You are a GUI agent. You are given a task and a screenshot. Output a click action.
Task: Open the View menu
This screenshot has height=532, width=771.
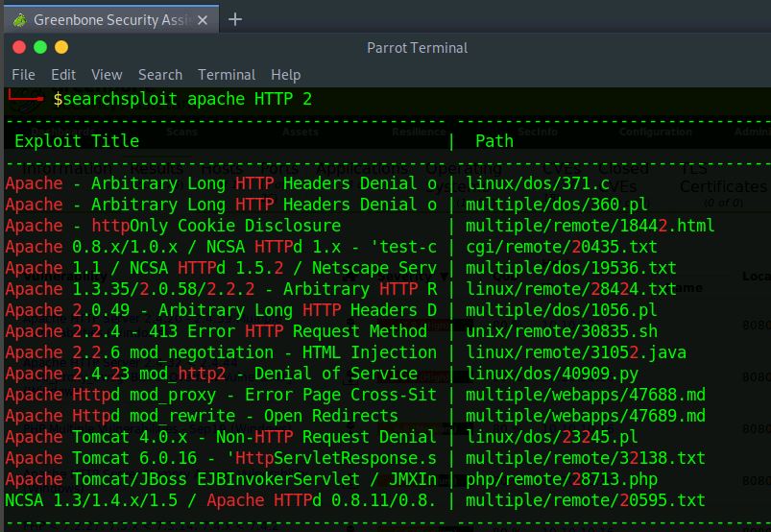tap(107, 75)
